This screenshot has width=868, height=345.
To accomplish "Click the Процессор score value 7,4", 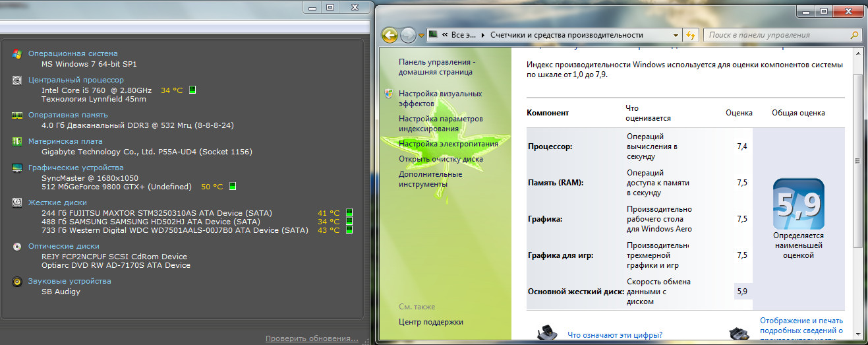I will (x=742, y=146).
